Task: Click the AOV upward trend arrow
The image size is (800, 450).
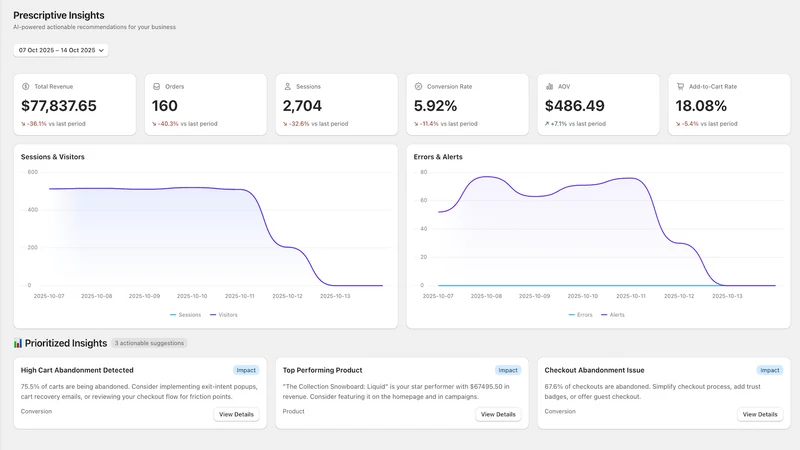Action: pos(547,124)
